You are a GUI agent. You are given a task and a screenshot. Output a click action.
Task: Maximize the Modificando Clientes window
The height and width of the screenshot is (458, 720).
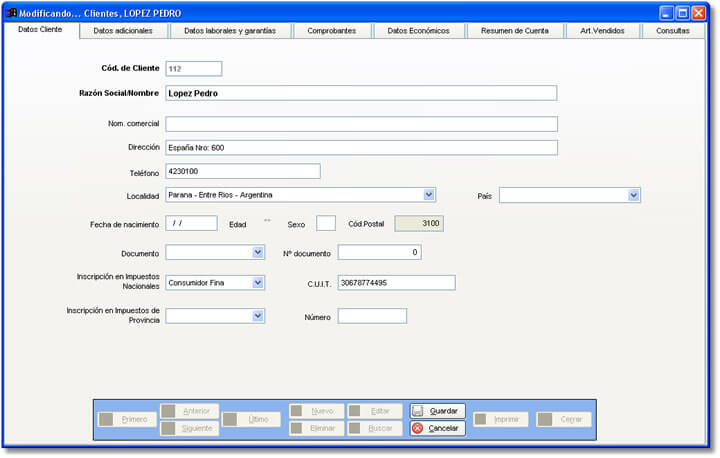683,13
